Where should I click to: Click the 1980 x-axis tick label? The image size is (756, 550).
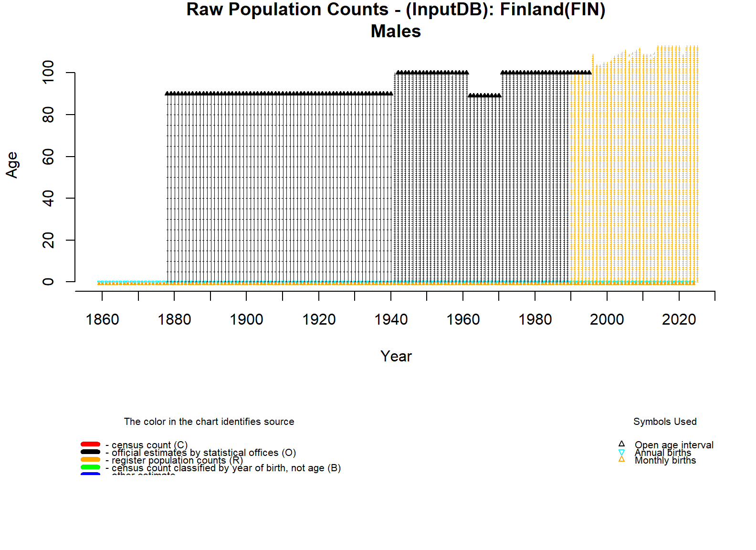click(535, 319)
